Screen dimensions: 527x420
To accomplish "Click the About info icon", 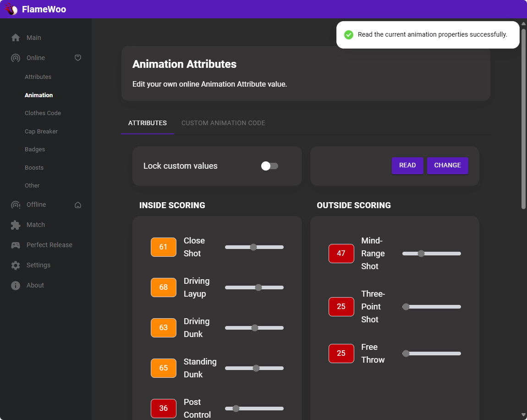I will tap(16, 286).
